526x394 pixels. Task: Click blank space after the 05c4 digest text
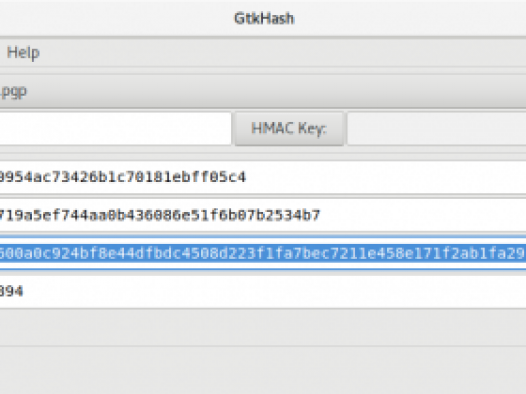click(386, 177)
